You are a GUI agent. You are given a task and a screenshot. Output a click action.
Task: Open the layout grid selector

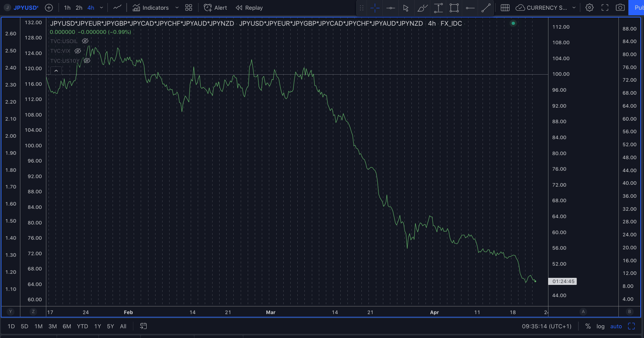coord(189,8)
